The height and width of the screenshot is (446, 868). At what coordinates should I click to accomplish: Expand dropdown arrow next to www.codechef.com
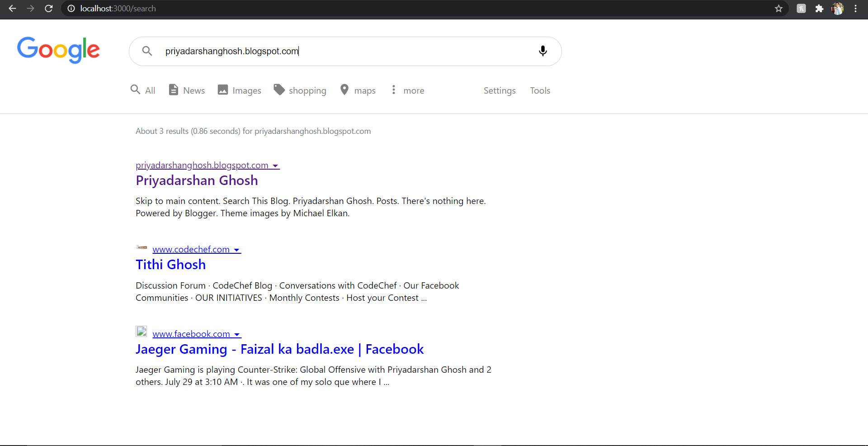coord(236,250)
